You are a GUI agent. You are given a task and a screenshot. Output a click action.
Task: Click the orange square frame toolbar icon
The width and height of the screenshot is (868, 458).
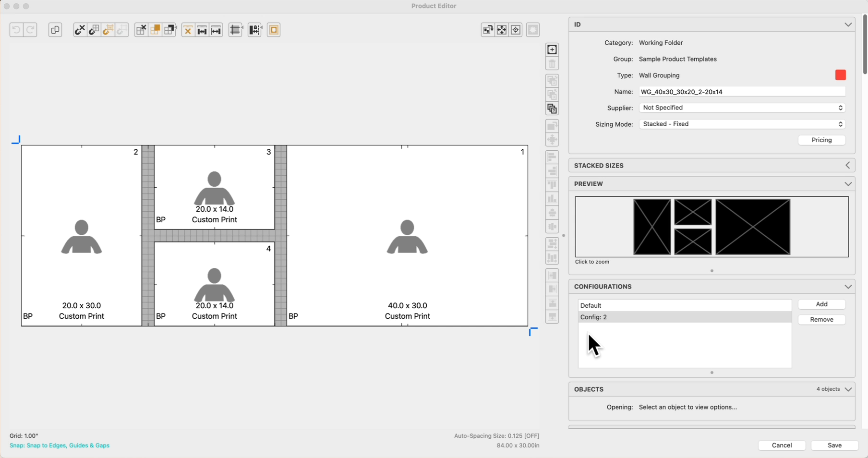[x=274, y=30]
